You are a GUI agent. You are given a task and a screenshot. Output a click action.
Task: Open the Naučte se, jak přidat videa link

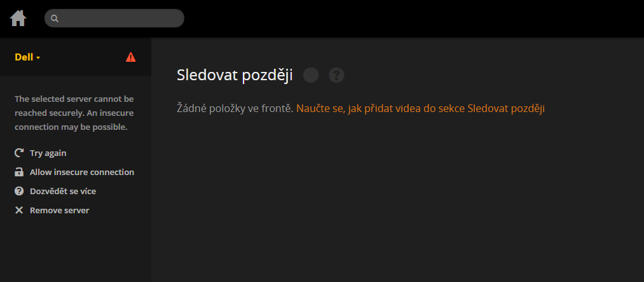[x=420, y=108]
